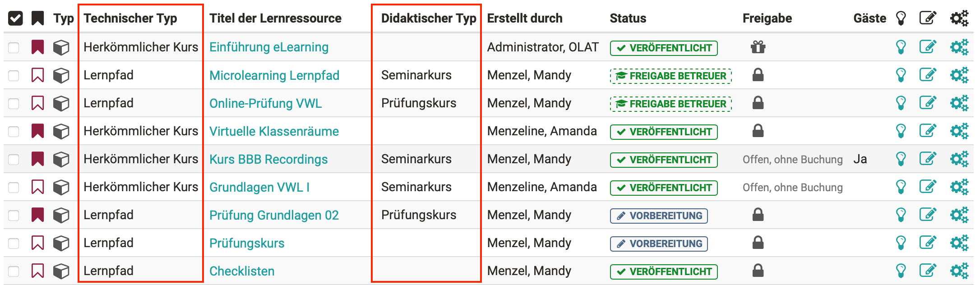
Task: Sort by Technischer Typ column header
Action: tap(130, 18)
